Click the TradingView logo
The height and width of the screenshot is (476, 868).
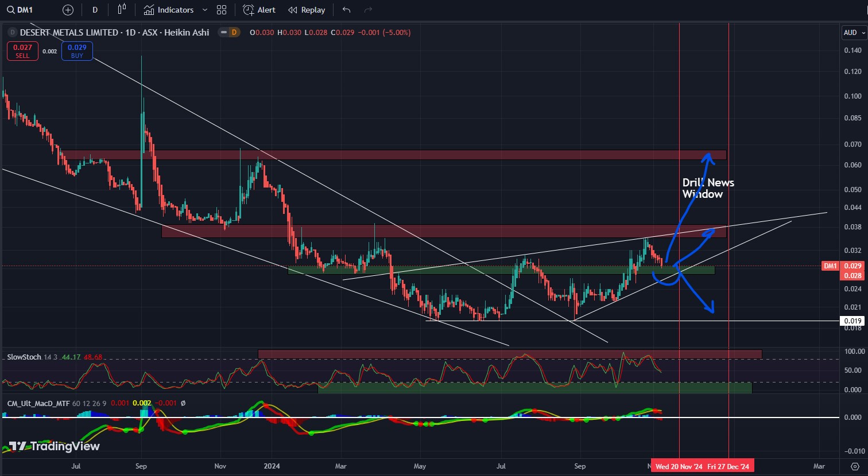[x=55, y=446]
